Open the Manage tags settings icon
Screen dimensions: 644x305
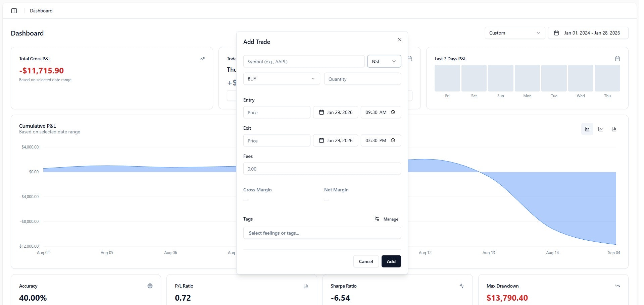(x=377, y=219)
